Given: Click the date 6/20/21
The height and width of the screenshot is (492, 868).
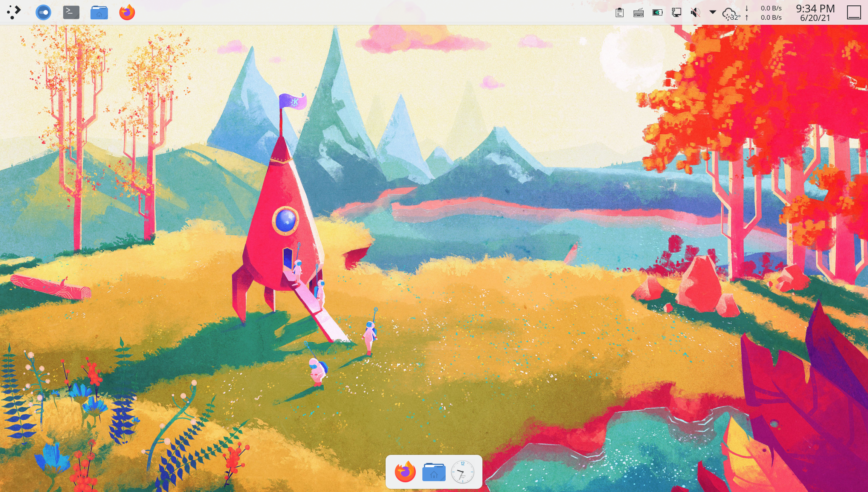Looking at the screenshot, I should (x=815, y=18).
